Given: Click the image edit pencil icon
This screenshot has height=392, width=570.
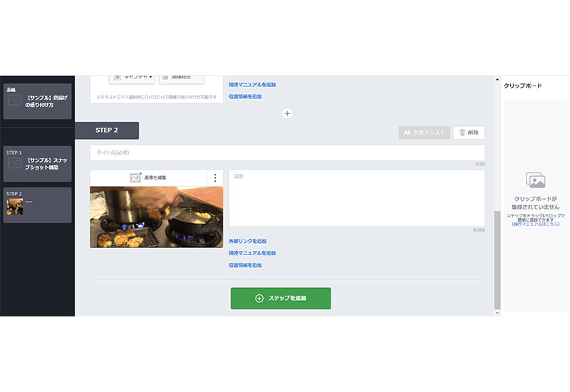Looking at the screenshot, I should (135, 177).
